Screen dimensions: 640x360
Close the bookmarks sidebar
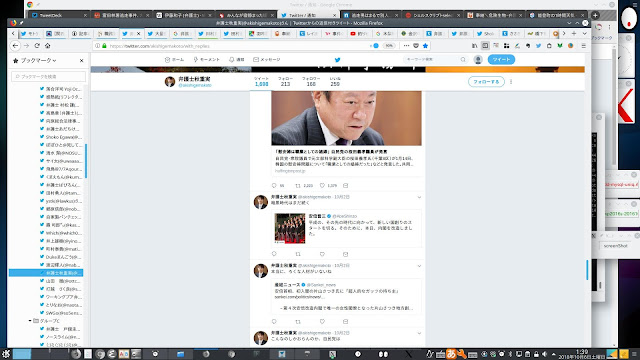tap(82, 60)
